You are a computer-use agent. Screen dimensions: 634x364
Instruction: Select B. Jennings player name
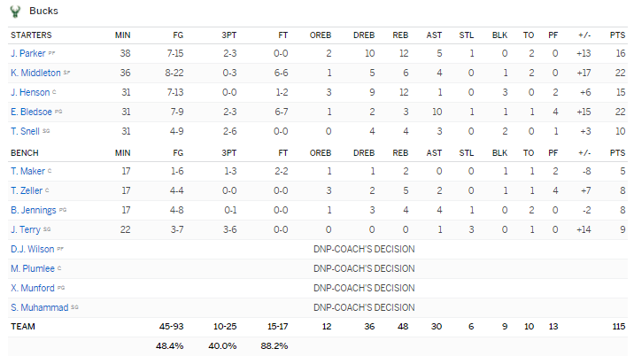(x=33, y=210)
